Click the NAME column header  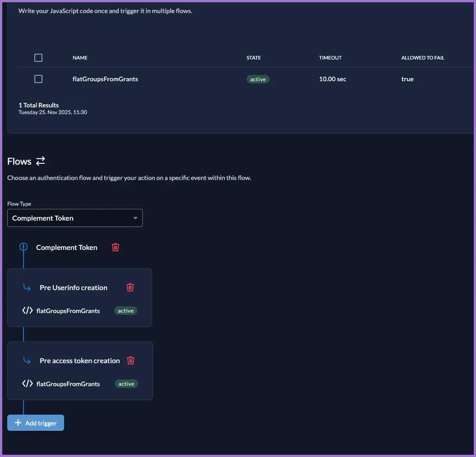point(80,58)
